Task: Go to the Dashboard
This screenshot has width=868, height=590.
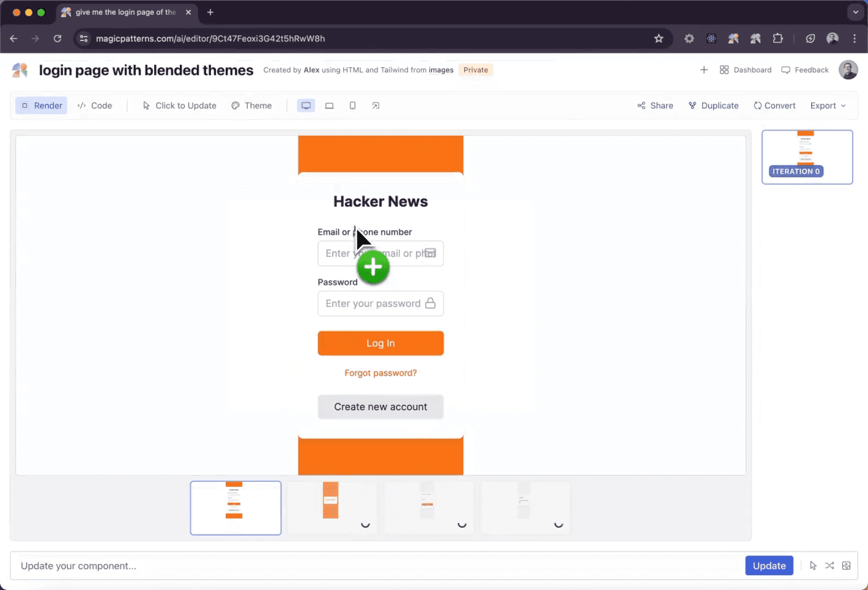Action: pyautogui.click(x=746, y=70)
